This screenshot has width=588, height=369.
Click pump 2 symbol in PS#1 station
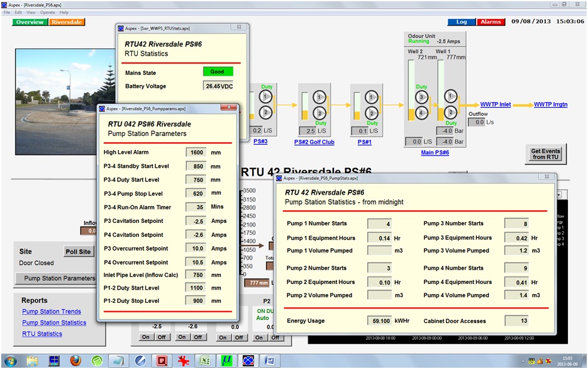(x=371, y=113)
